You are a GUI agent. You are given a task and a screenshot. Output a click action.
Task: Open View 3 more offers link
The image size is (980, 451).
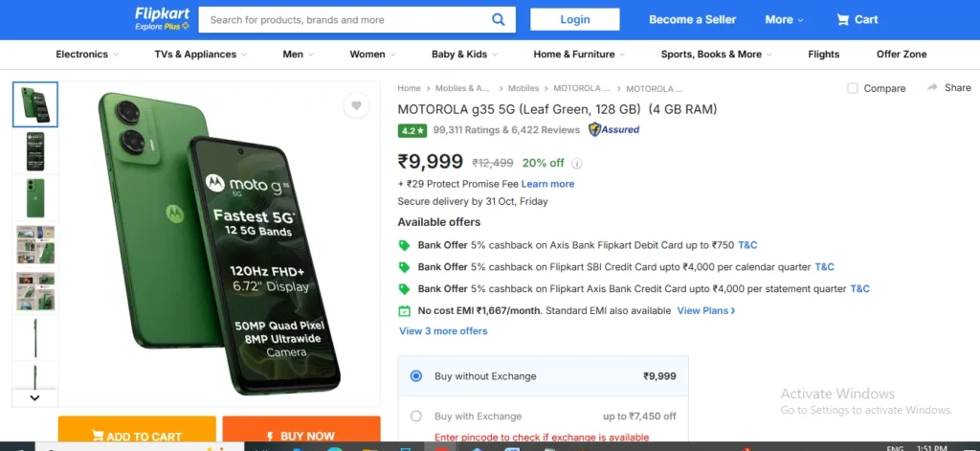click(x=443, y=331)
